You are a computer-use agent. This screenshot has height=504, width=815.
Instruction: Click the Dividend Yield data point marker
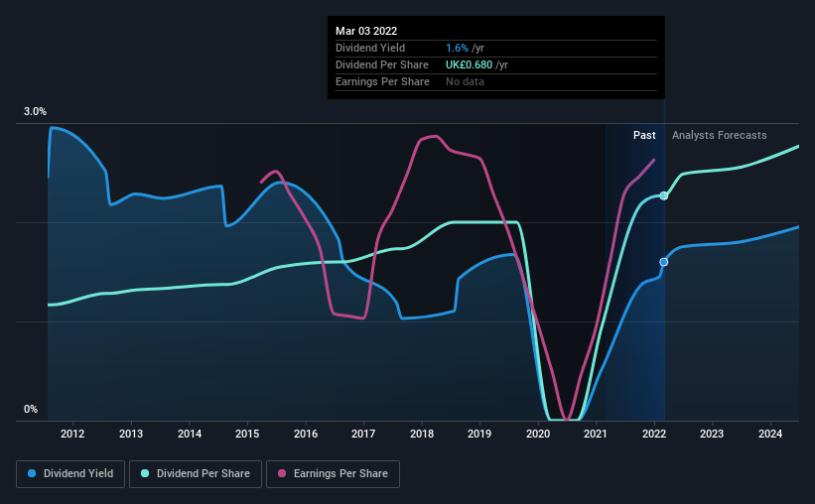pyautogui.click(x=664, y=262)
